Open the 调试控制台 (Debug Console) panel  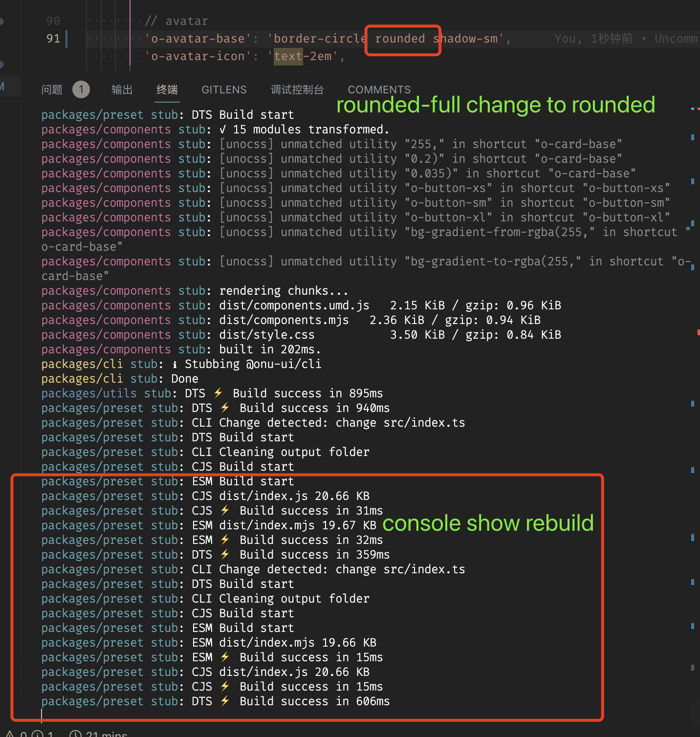297,89
